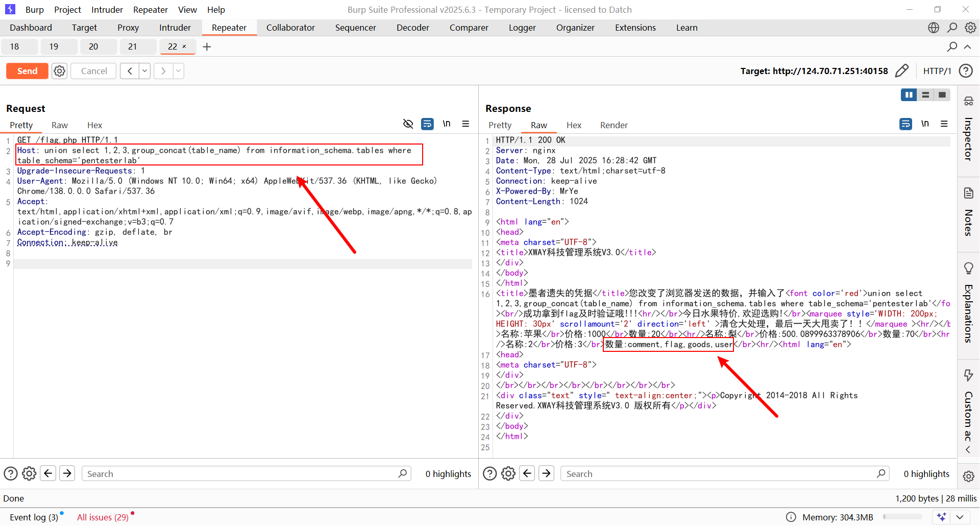Image resolution: width=980 pixels, height=526 pixels.
Task: Select top-bottom layout view
Action: coord(925,95)
